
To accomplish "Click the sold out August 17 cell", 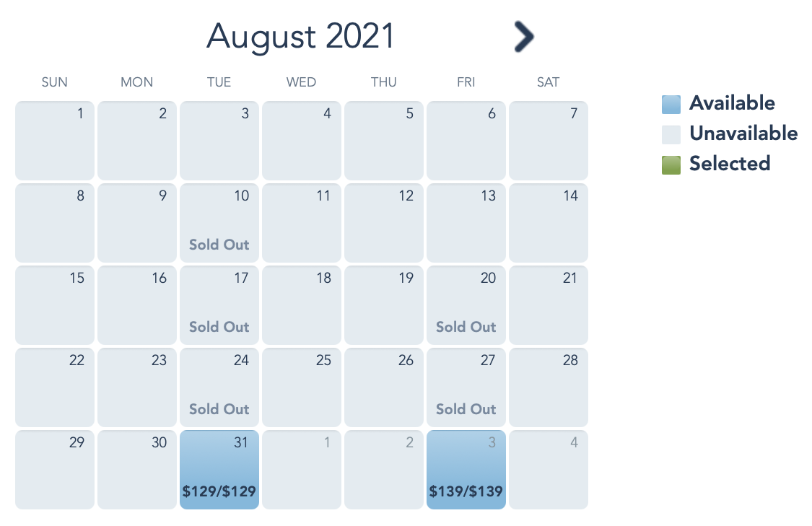I will coord(219,305).
